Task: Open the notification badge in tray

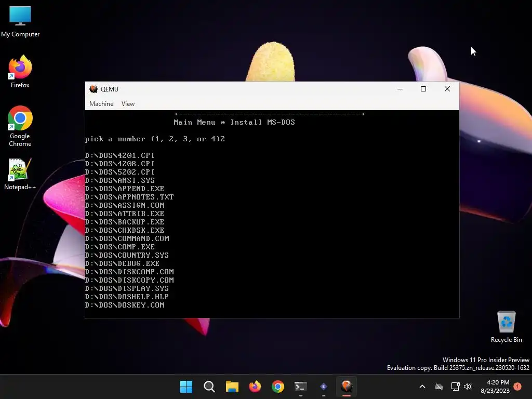Action: click(x=517, y=386)
